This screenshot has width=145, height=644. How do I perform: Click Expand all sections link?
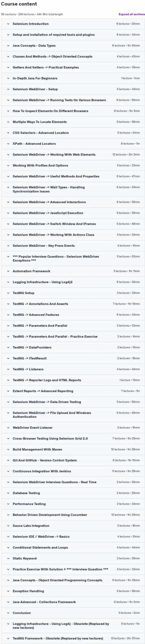(132, 14)
